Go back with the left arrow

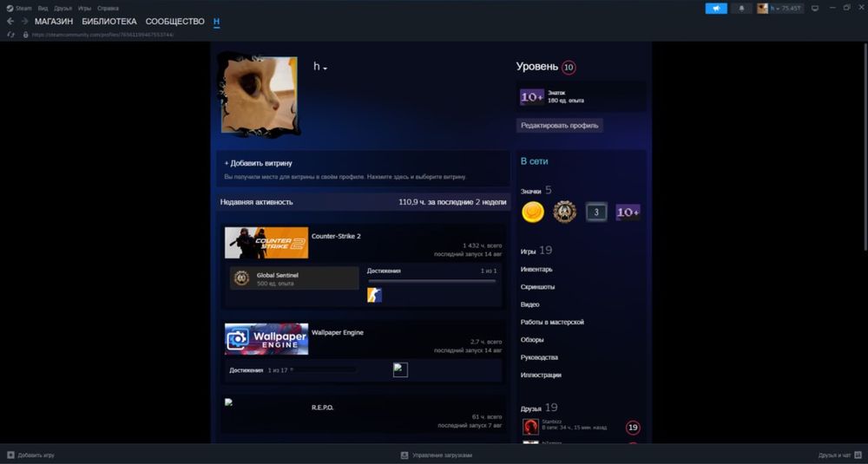point(10,21)
